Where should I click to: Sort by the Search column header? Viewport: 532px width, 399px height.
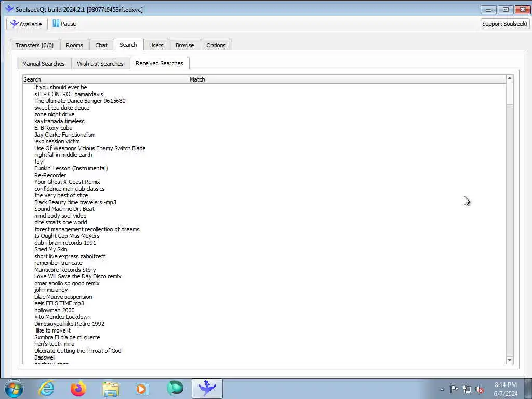(x=105, y=79)
